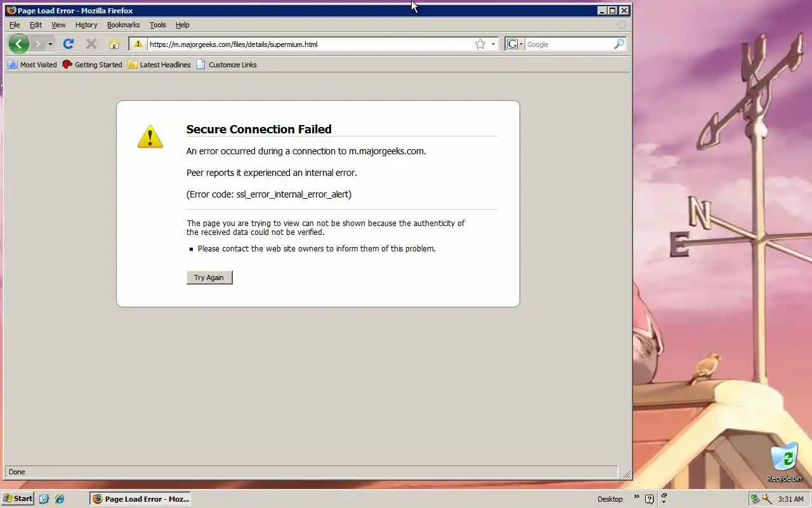Open the Tools menu

pos(157,25)
